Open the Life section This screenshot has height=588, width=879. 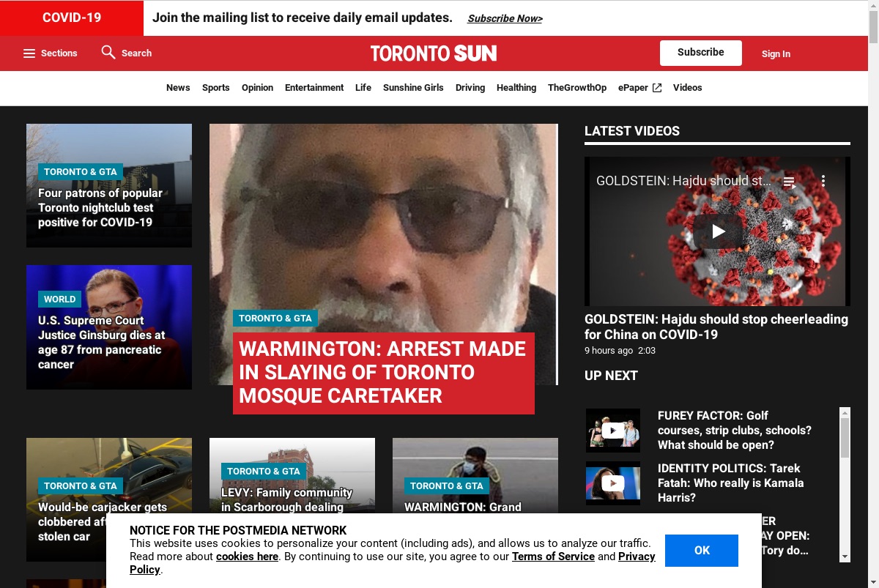[363, 88]
